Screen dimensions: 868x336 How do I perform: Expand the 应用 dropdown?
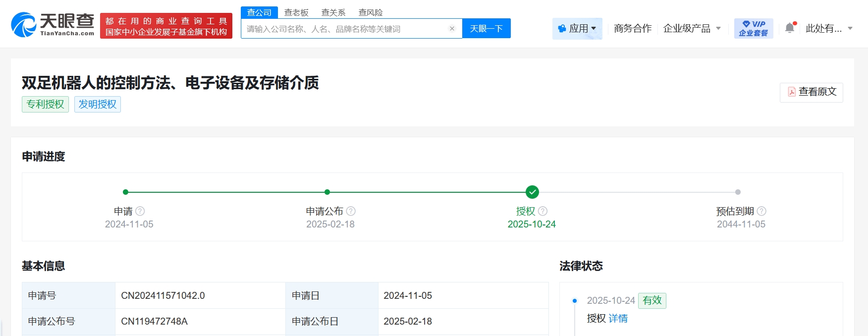pos(577,29)
